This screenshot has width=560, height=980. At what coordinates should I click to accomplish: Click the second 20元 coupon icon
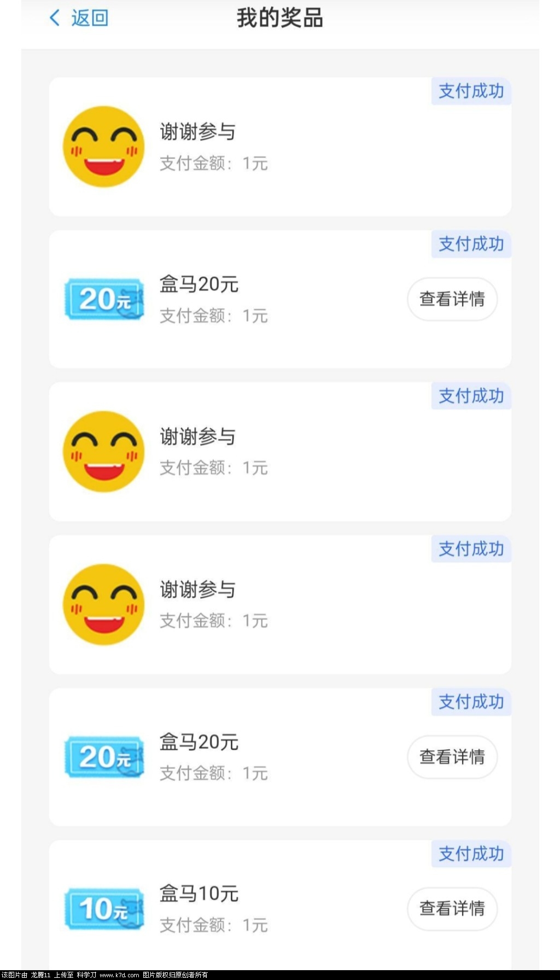pyautogui.click(x=104, y=757)
